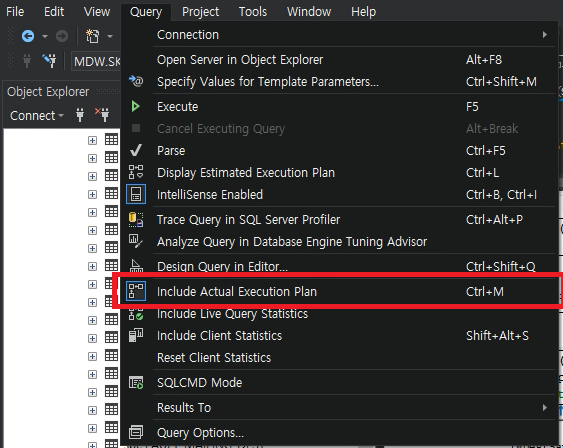Screen dimensions: 563x448
Task: Click the Navigate Backward blue arrow icon
Action: click(x=28, y=36)
